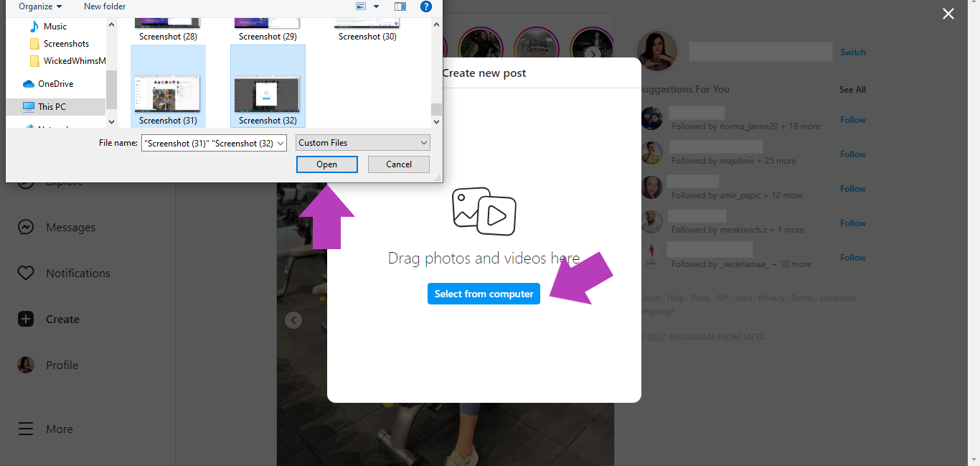Image resolution: width=980 pixels, height=466 pixels.
Task: Open the Messages icon in Instagram sidebar
Action: tap(26, 228)
